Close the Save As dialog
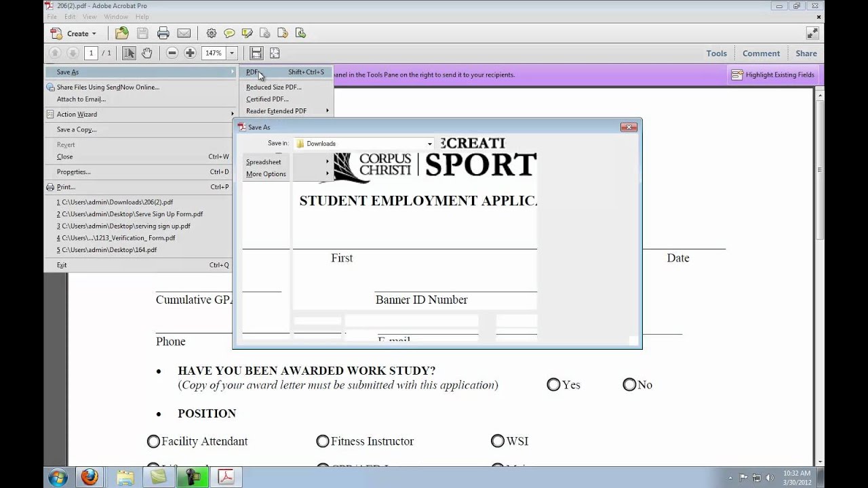The height and width of the screenshot is (488, 868). tap(629, 127)
